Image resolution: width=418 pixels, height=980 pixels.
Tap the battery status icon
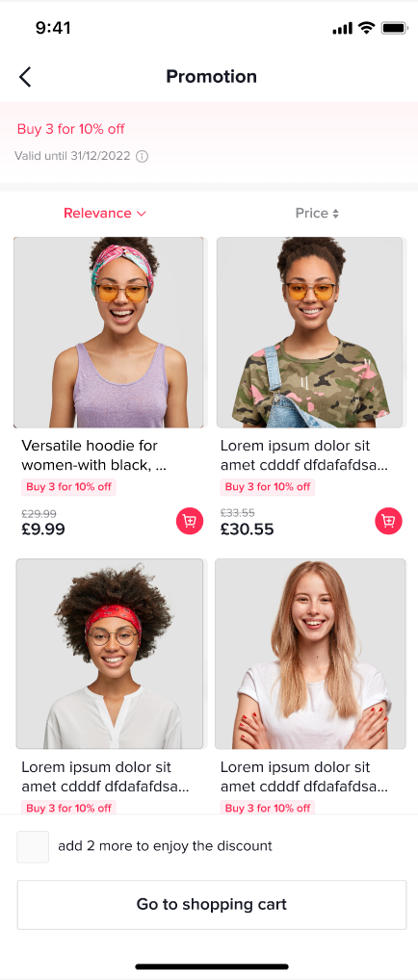click(x=394, y=28)
